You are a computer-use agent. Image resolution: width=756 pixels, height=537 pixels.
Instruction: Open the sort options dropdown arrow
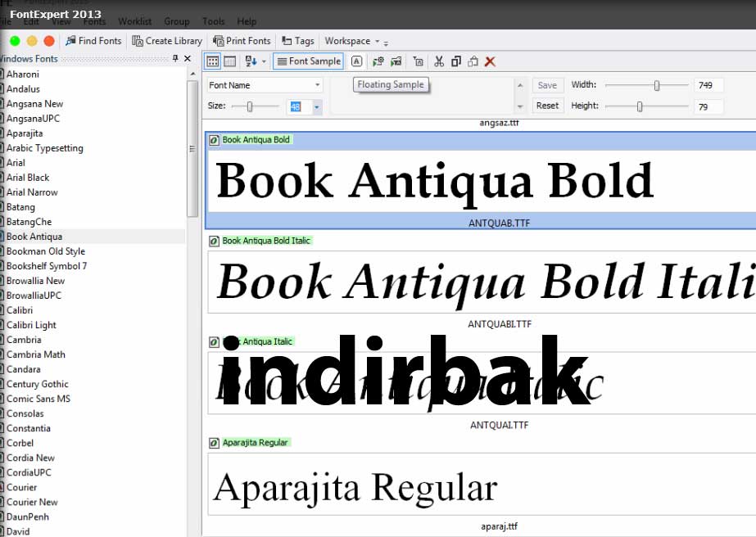click(264, 61)
